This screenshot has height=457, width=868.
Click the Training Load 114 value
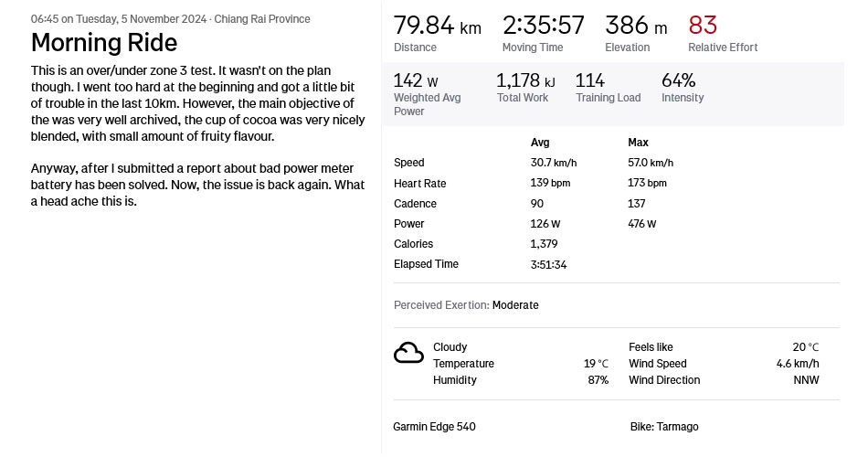(x=589, y=80)
